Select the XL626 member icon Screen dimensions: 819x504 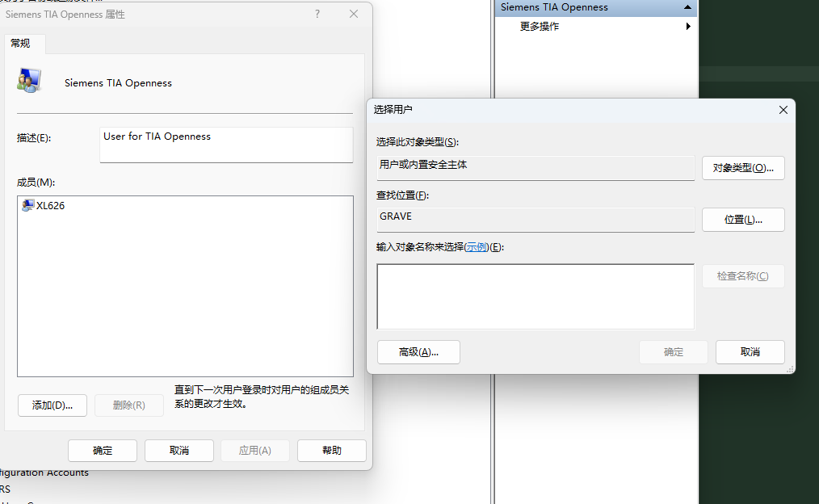[x=27, y=205]
